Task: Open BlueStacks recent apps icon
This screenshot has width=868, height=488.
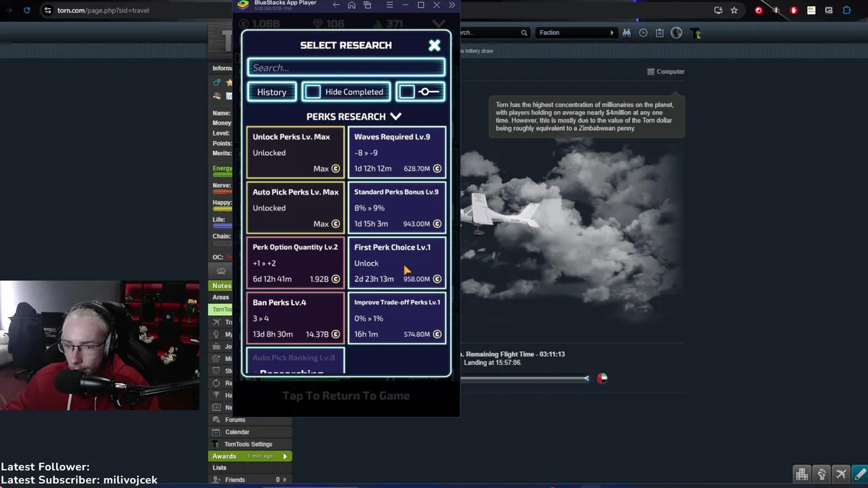Action: pyautogui.click(x=368, y=5)
